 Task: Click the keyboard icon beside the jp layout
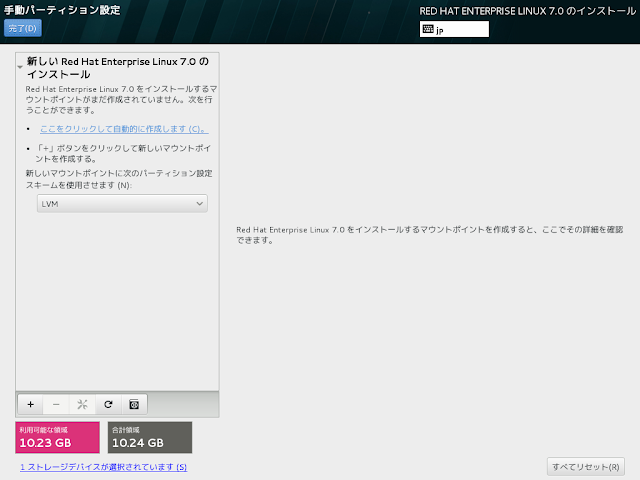point(428,29)
